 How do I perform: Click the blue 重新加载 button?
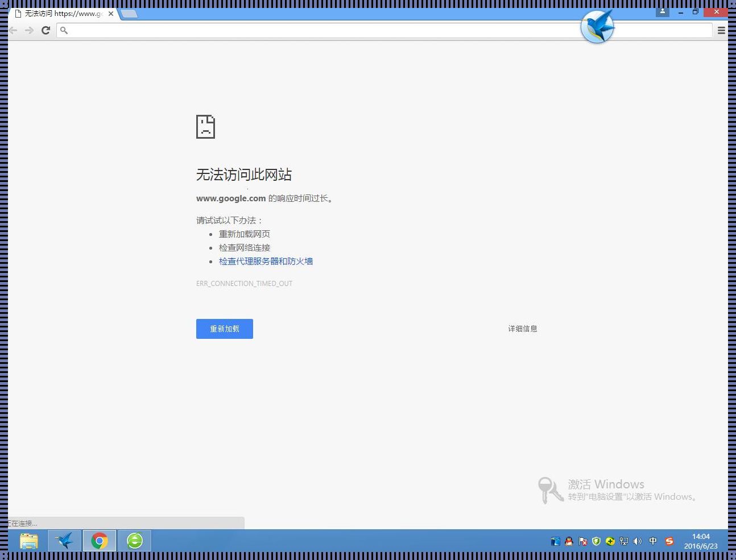[x=225, y=329]
